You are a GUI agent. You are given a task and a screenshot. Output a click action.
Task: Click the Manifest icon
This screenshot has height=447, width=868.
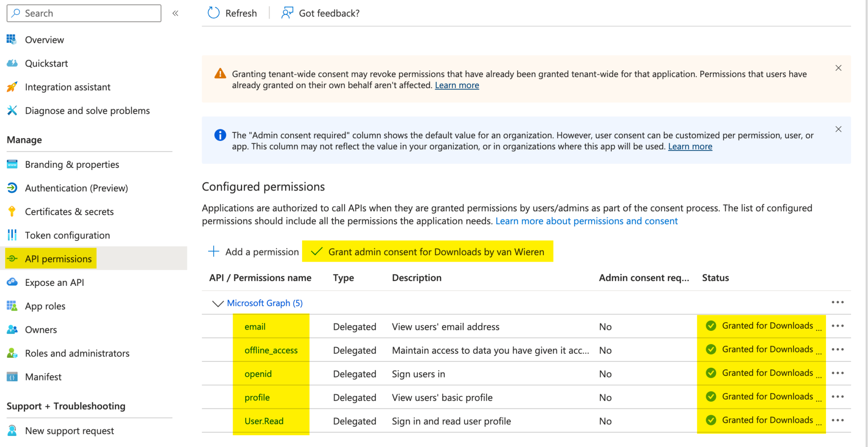click(x=12, y=377)
